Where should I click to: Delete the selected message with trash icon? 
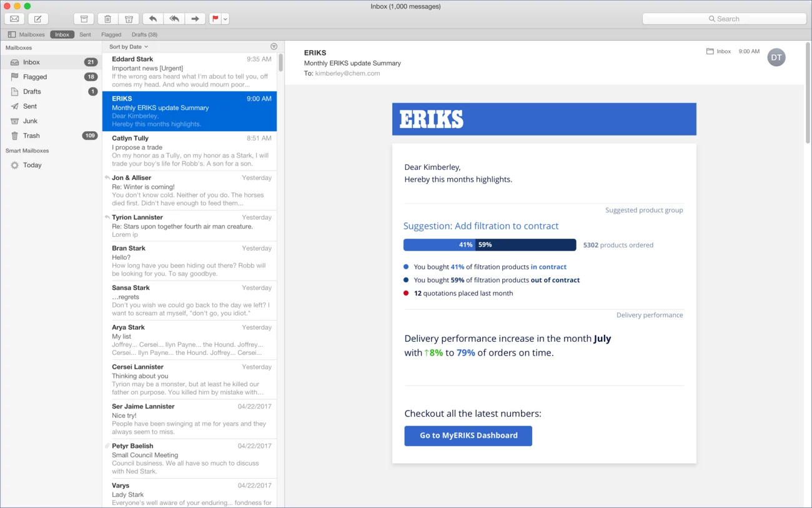click(107, 19)
